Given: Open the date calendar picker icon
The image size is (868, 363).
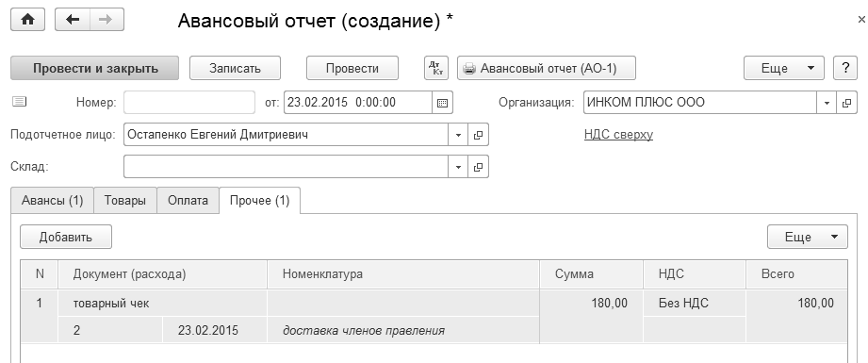Looking at the screenshot, I should tap(442, 103).
